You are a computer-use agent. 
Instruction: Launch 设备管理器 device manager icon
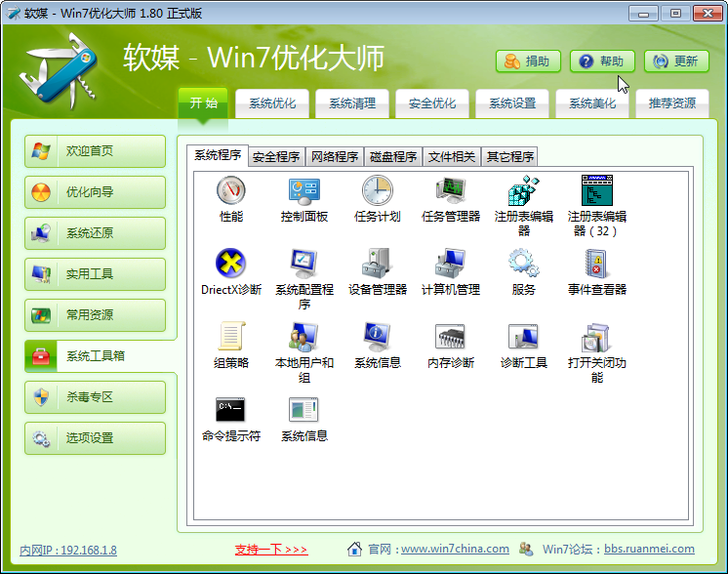[378, 264]
